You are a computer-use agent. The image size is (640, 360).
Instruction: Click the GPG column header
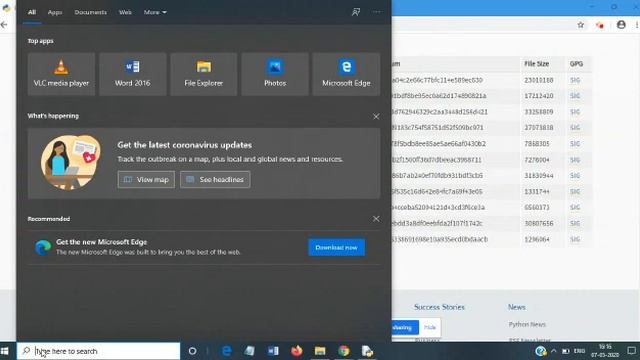[x=576, y=64]
